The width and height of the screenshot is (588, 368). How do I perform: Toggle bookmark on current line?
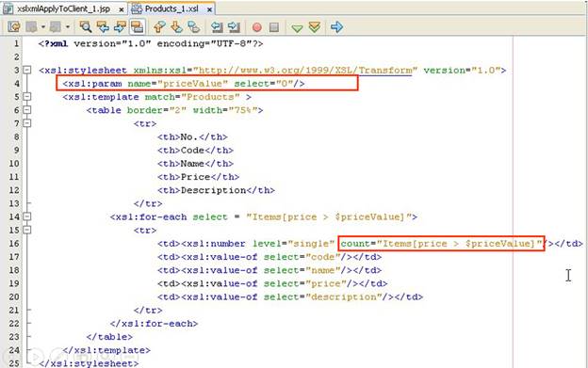click(x=193, y=26)
